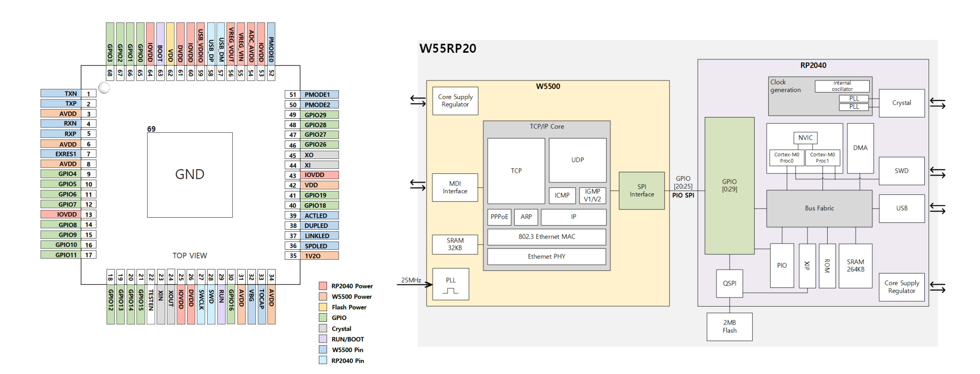This screenshot has width=980, height=374.
Task: Click the GPIO4 pin label
Action: coord(61,174)
